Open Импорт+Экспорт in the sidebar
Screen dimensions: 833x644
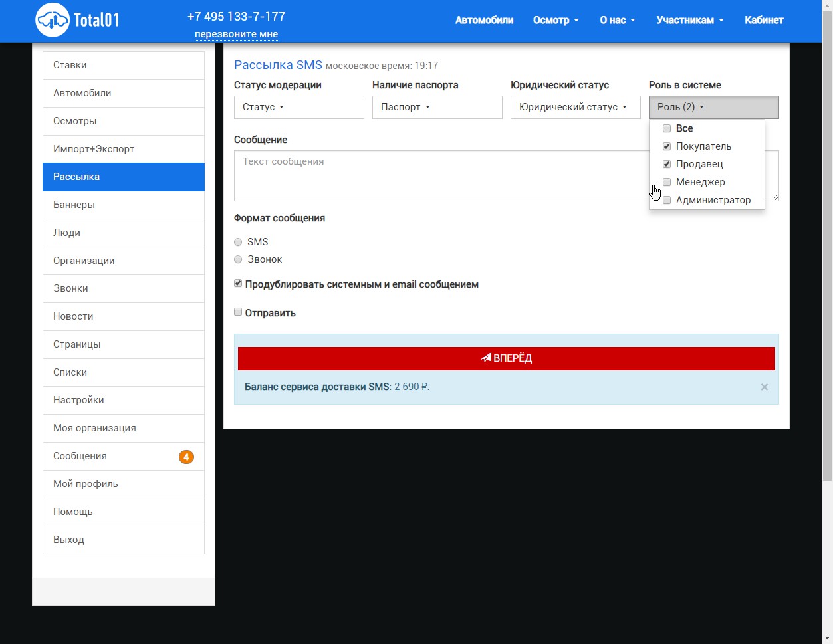[x=124, y=149]
